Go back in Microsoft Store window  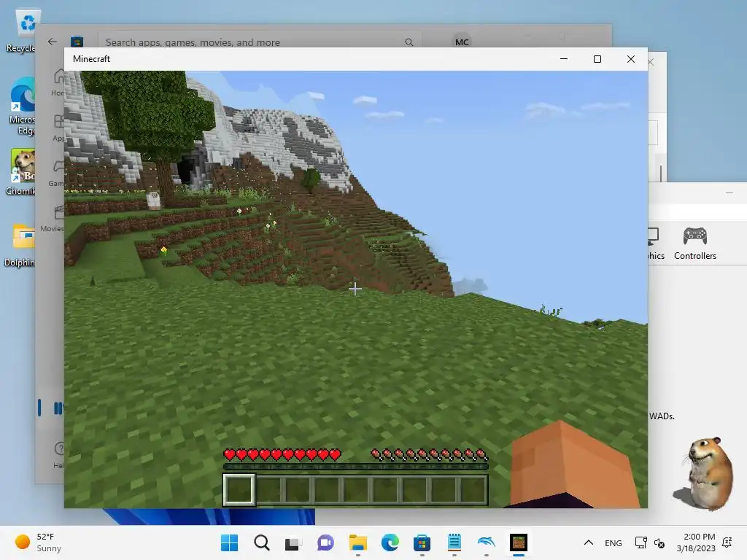coord(53,42)
